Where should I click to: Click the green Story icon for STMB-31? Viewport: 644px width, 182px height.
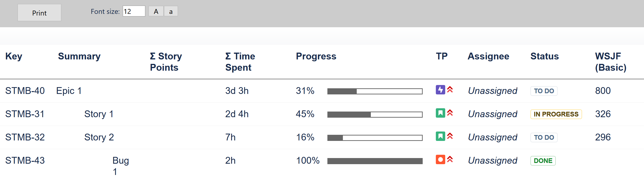pyautogui.click(x=440, y=113)
